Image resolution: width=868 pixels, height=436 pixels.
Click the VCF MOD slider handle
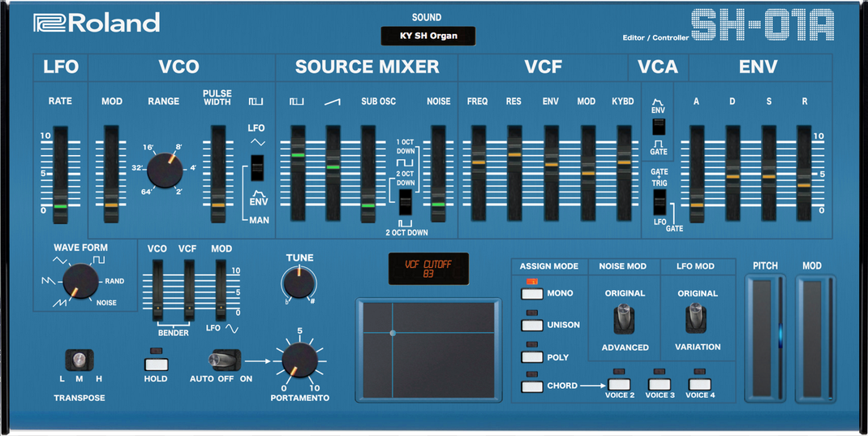click(x=588, y=174)
